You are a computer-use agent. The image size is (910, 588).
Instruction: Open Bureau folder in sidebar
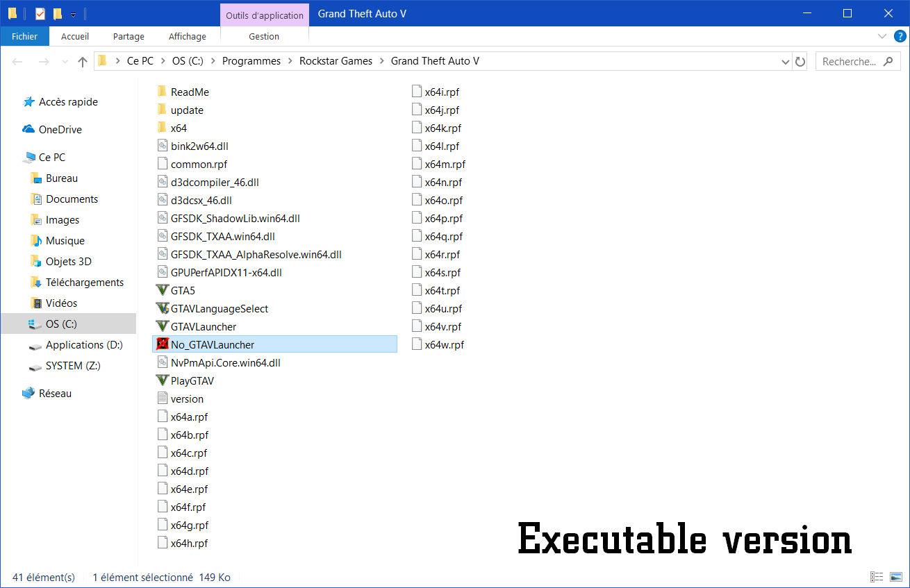point(54,178)
